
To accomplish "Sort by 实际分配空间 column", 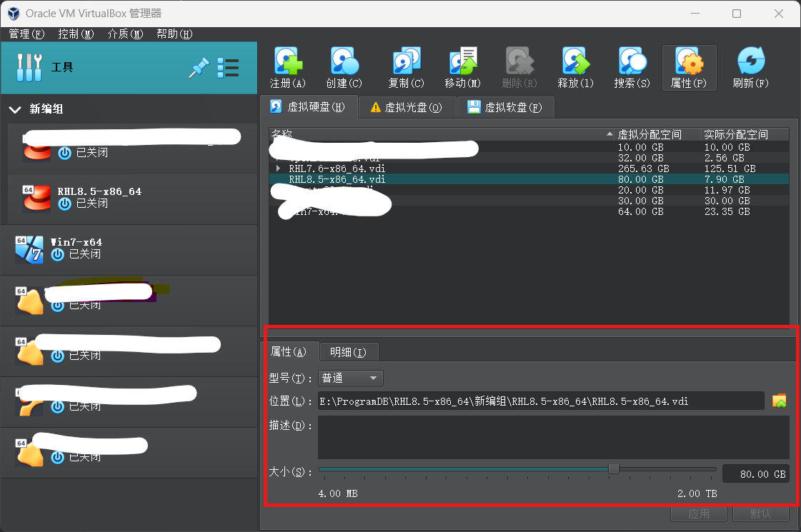I will pyautogui.click(x=745, y=134).
